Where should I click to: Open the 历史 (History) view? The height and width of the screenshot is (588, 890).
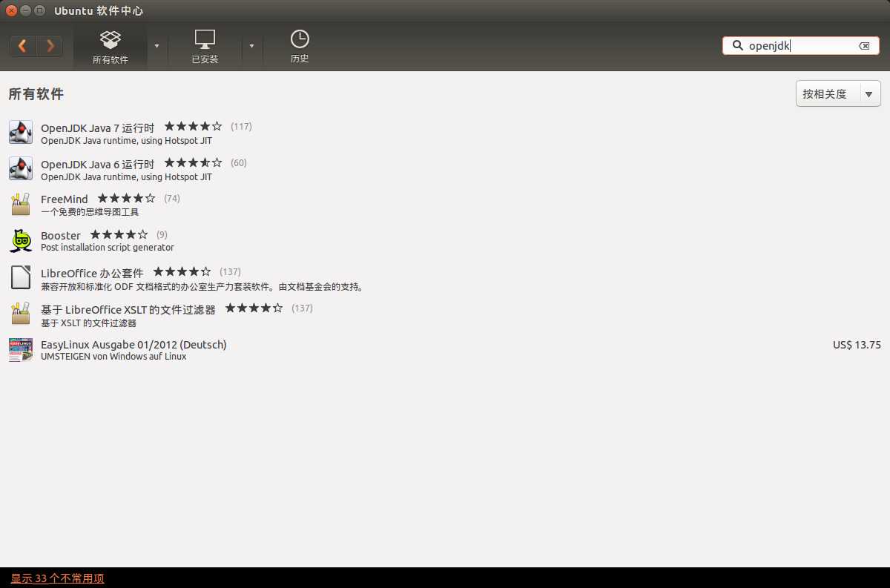300,47
